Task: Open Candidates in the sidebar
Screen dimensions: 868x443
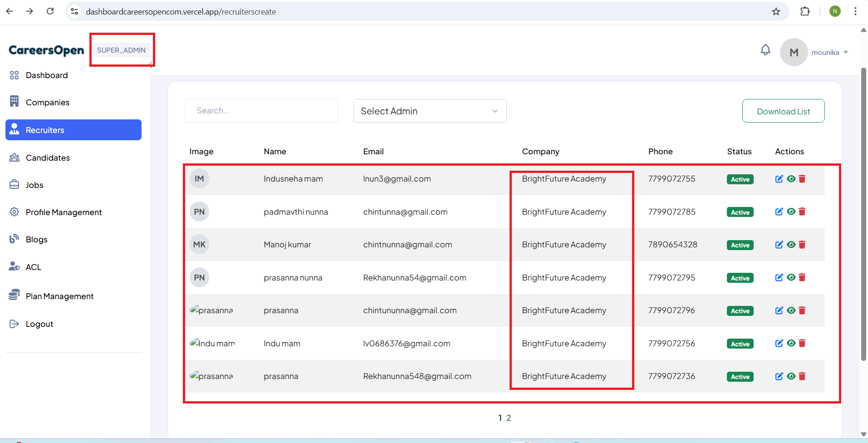Action: 48,158
